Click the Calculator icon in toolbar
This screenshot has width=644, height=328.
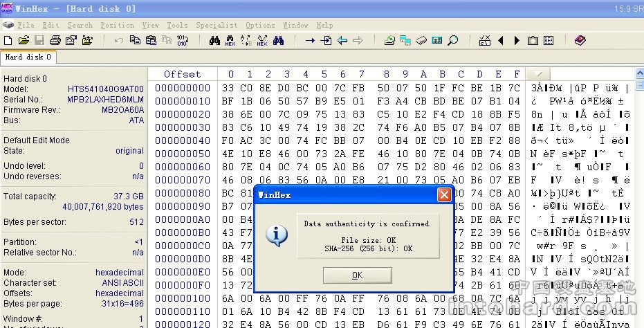(x=436, y=41)
